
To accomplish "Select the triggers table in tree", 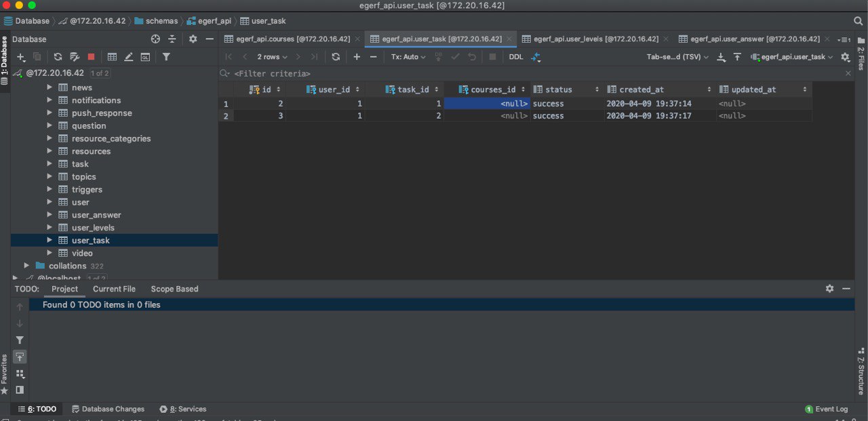I will point(87,189).
